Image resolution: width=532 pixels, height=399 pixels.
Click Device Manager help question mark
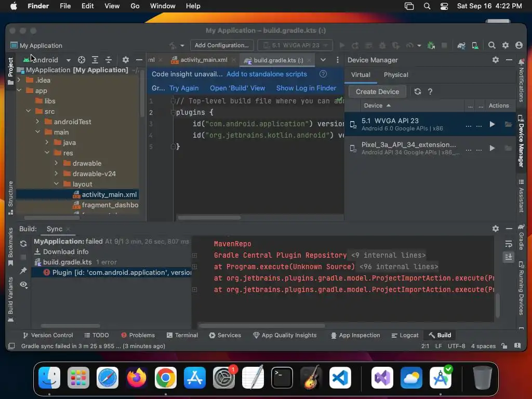430,91
